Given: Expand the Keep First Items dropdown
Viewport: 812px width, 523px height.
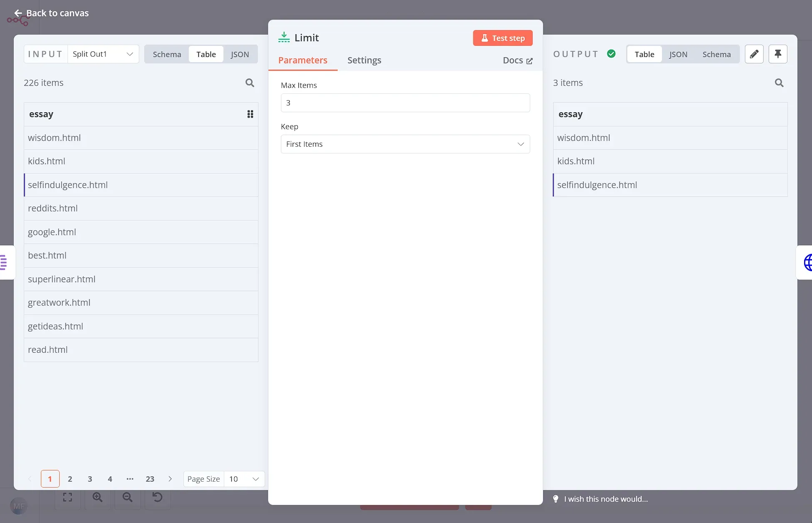Looking at the screenshot, I should coord(405,144).
